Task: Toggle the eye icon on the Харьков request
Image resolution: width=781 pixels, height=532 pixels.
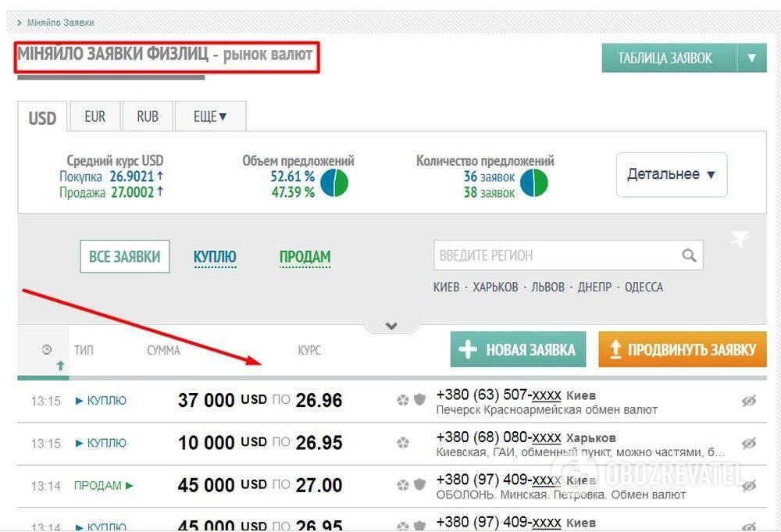Action: tap(748, 443)
